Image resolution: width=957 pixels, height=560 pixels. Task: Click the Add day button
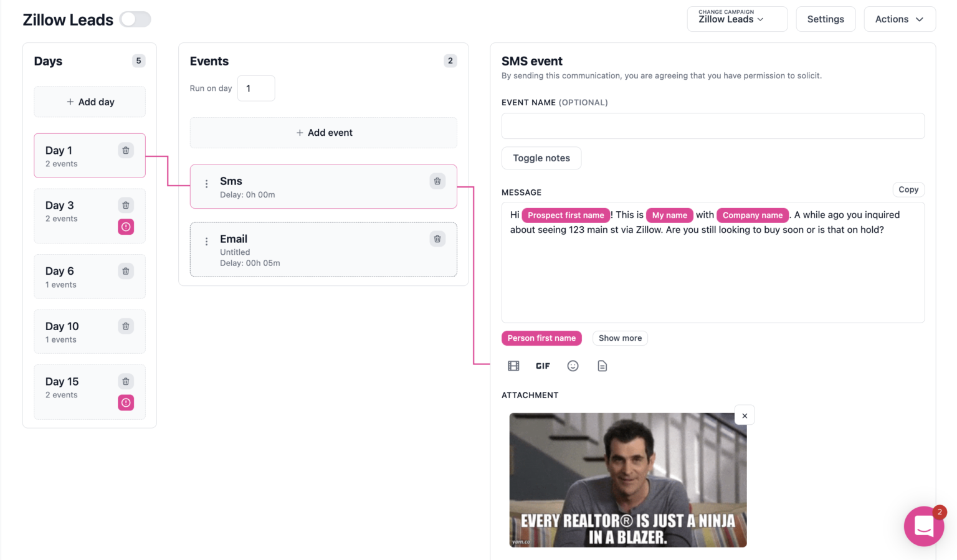89,101
